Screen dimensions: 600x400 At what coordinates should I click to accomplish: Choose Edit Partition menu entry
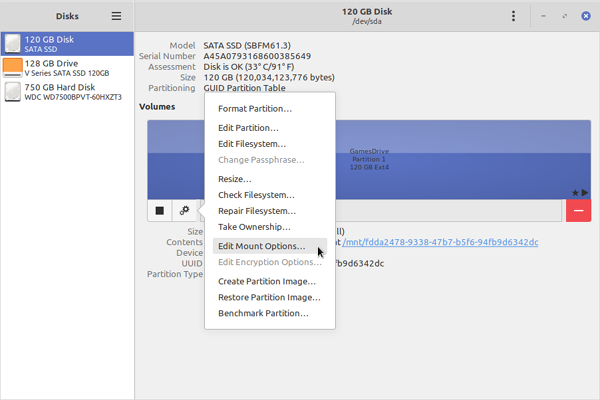pos(248,128)
